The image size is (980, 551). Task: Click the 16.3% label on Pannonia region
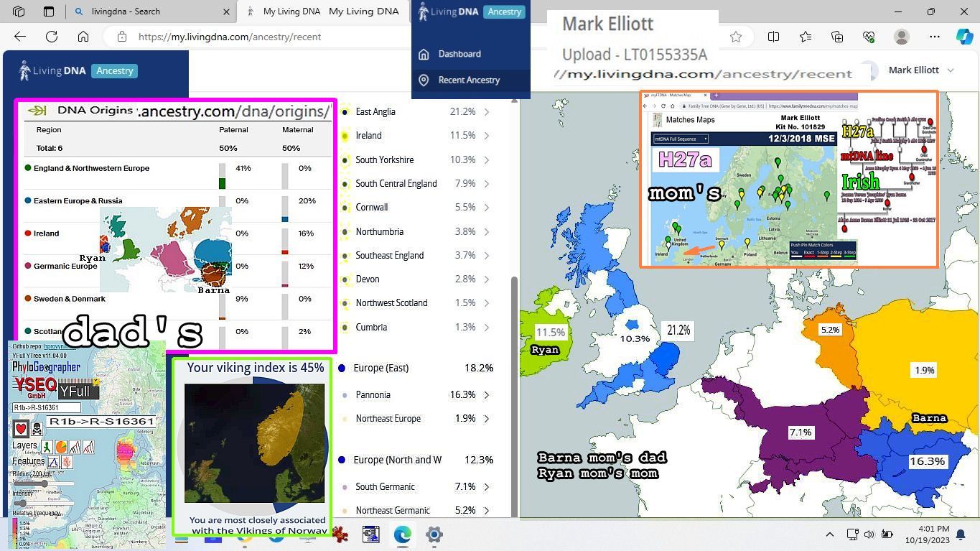(927, 461)
